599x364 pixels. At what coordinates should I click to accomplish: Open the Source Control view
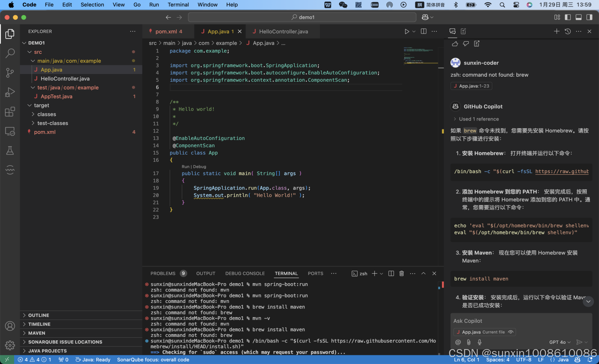coord(10,72)
